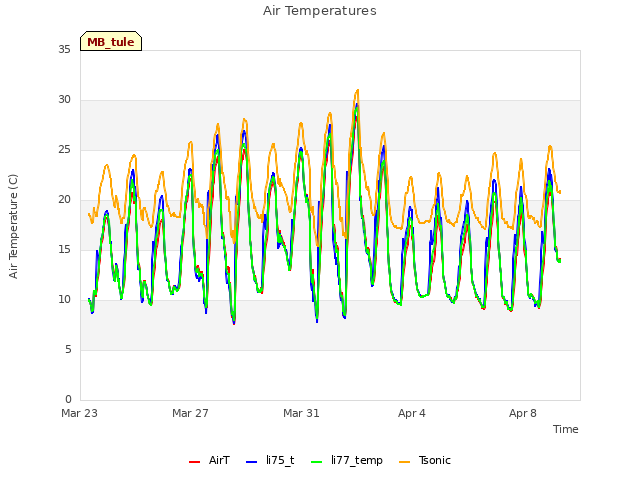The height and width of the screenshot is (480, 640).
Task: Toggle the Tsonic legend entry
Action: click(425, 460)
